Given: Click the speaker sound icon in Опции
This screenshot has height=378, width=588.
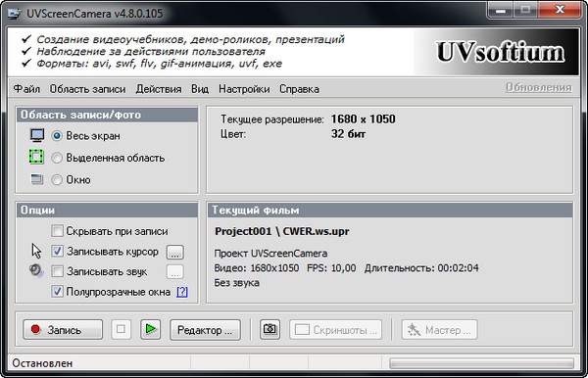Looking at the screenshot, I should click(36, 270).
